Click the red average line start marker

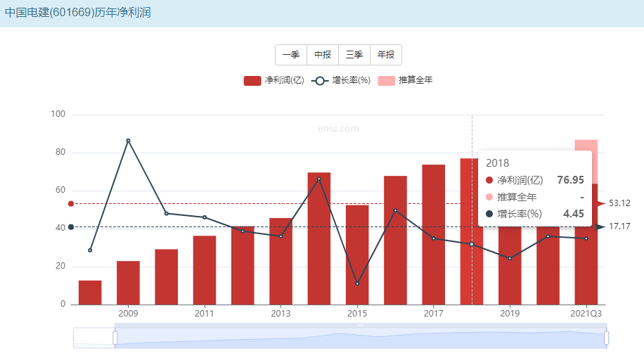(71, 203)
